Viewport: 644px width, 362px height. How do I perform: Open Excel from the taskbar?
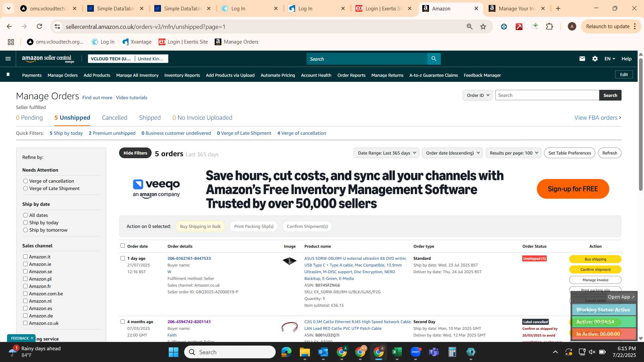(397, 352)
